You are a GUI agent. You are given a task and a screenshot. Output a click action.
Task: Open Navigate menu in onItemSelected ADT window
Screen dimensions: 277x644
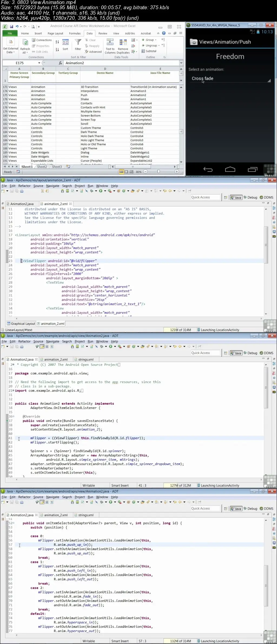[52, 497]
